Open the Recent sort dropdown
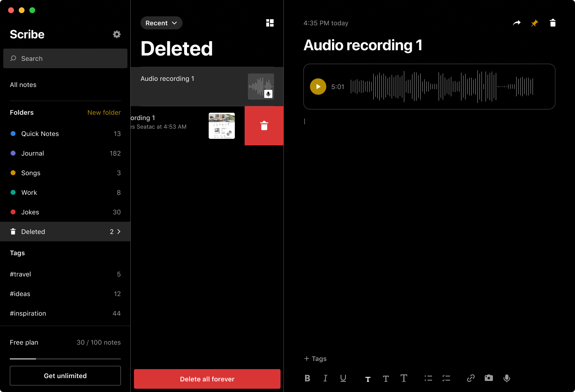The width and height of the screenshot is (575, 392). pos(161,23)
